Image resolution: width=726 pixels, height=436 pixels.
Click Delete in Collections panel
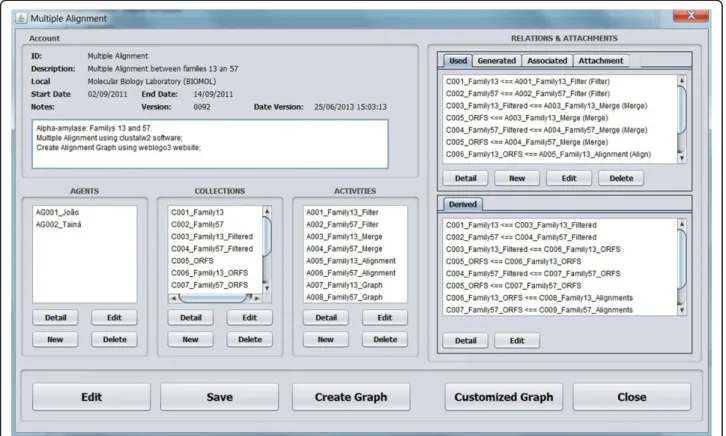(250, 339)
